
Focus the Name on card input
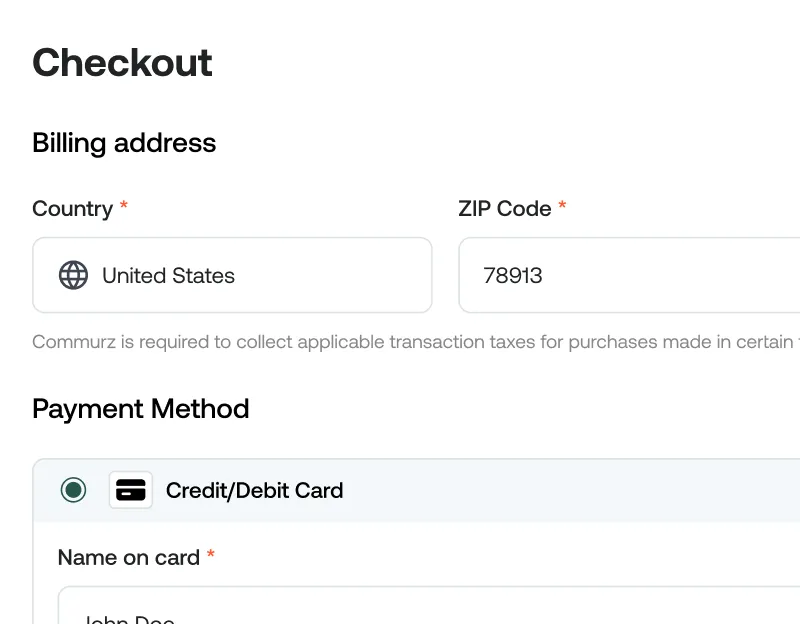[x=400, y=612]
